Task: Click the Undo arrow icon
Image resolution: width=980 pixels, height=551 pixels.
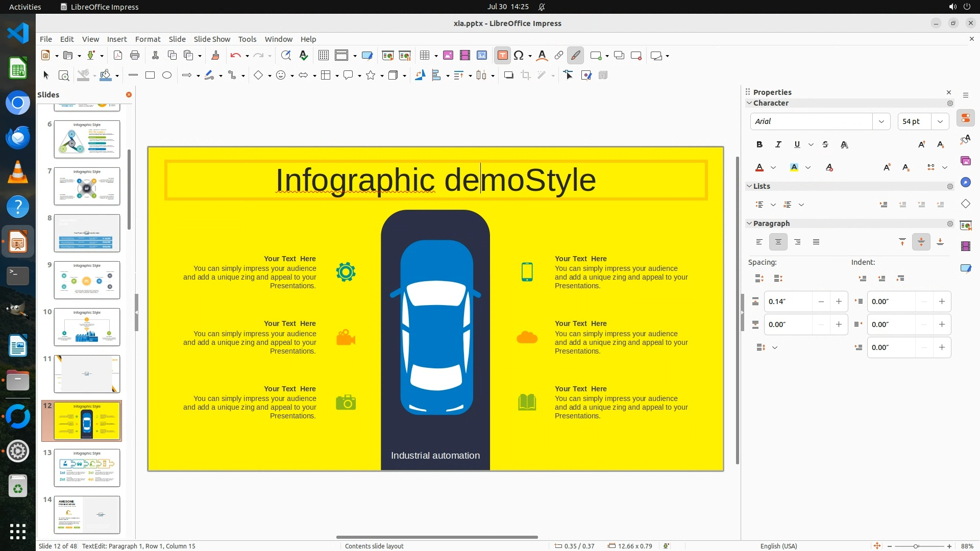Action: (x=235, y=56)
